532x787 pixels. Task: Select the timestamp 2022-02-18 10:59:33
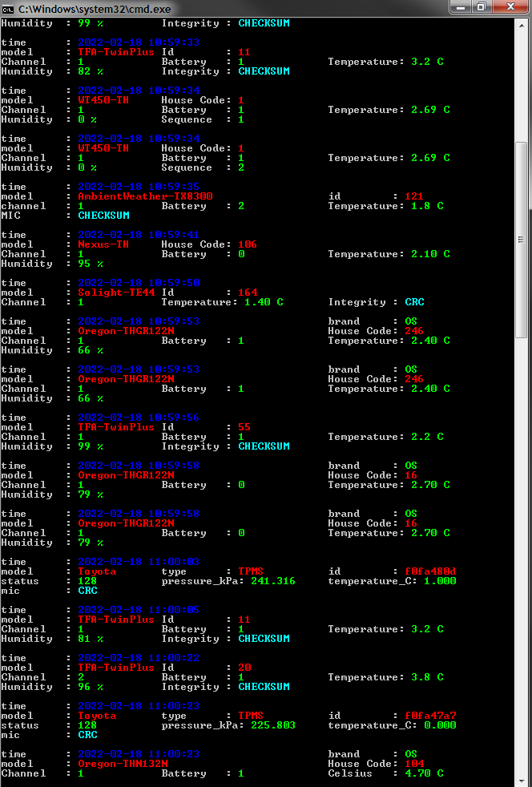point(139,42)
